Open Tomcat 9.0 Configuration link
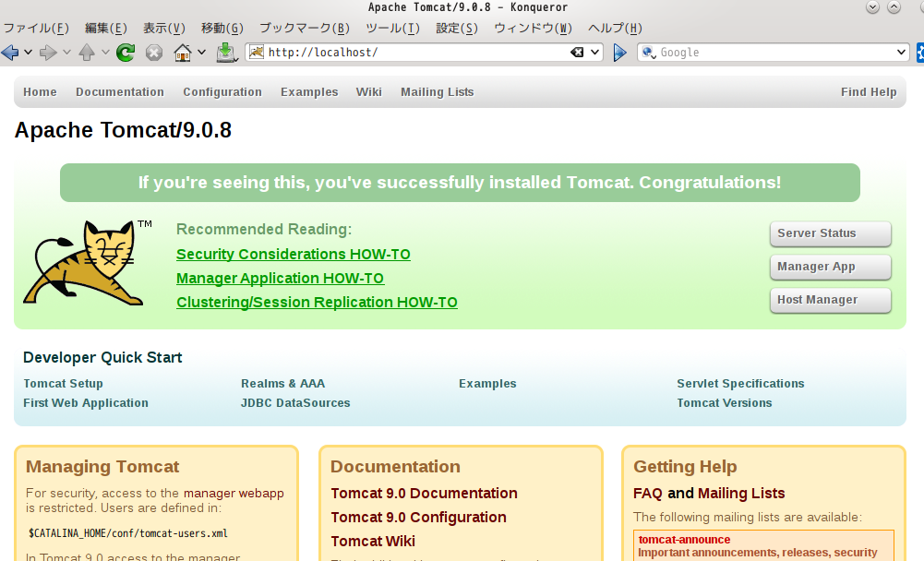Viewport: 924px width, 561px height. [418, 518]
